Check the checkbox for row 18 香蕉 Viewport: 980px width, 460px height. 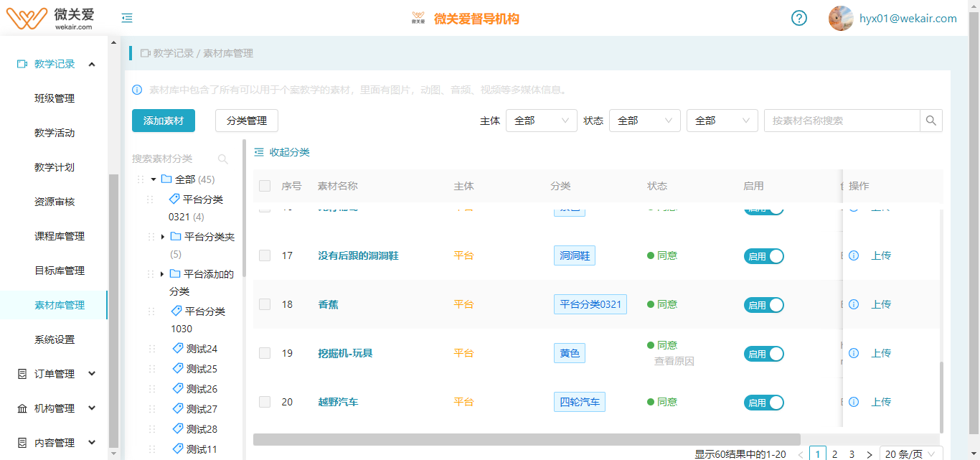tap(265, 304)
